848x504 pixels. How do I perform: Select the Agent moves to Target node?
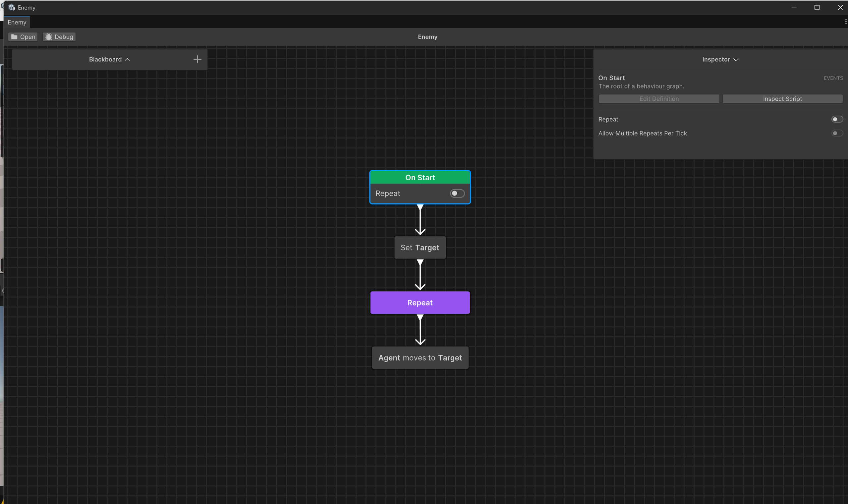click(420, 357)
